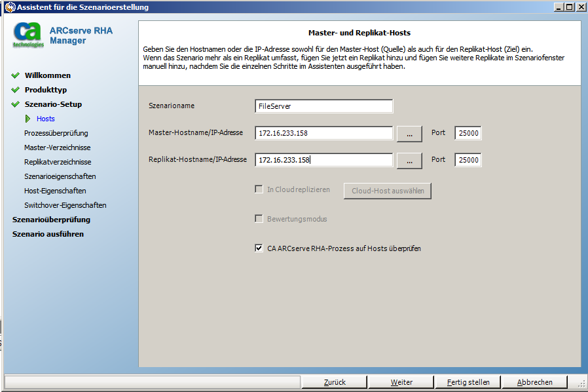Click the CA technologies logo
The height and width of the screenshot is (392, 588).
click(x=28, y=35)
